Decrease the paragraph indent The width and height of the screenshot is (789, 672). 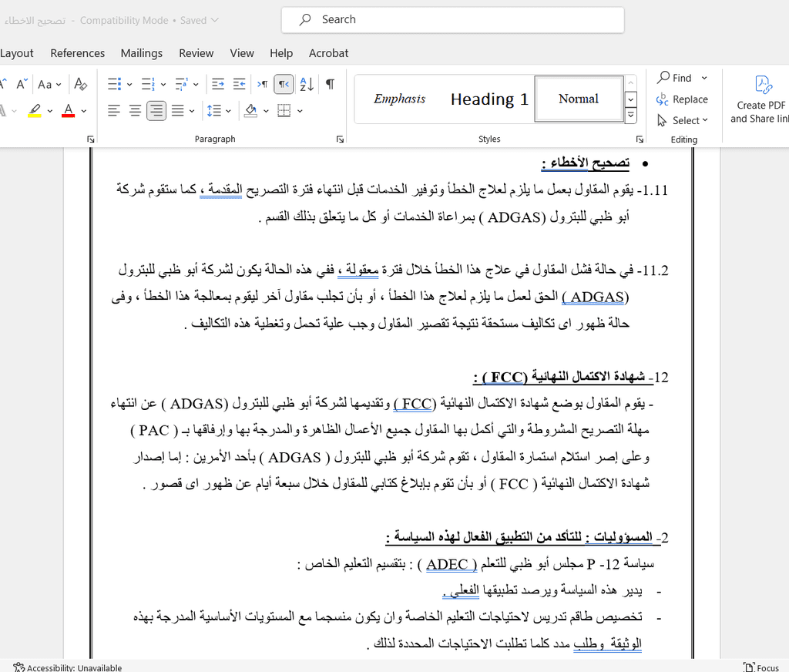[x=240, y=84]
